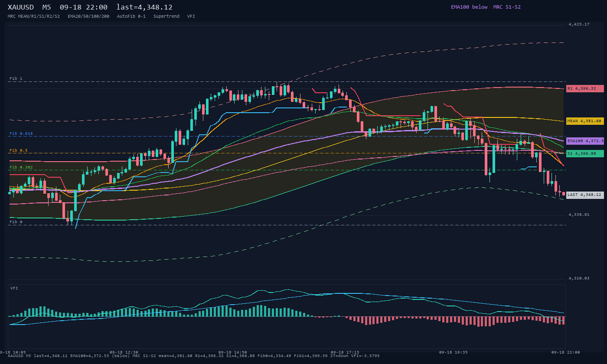The image size is (607, 364).
Task: Click the Fib 1 level label
Action: pyautogui.click(x=16, y=79)
